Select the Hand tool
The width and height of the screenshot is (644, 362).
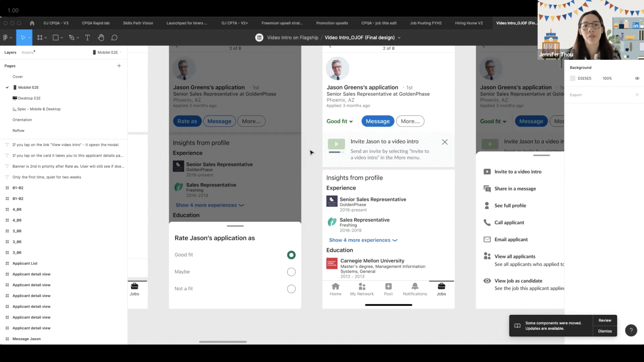click(101, 38)
